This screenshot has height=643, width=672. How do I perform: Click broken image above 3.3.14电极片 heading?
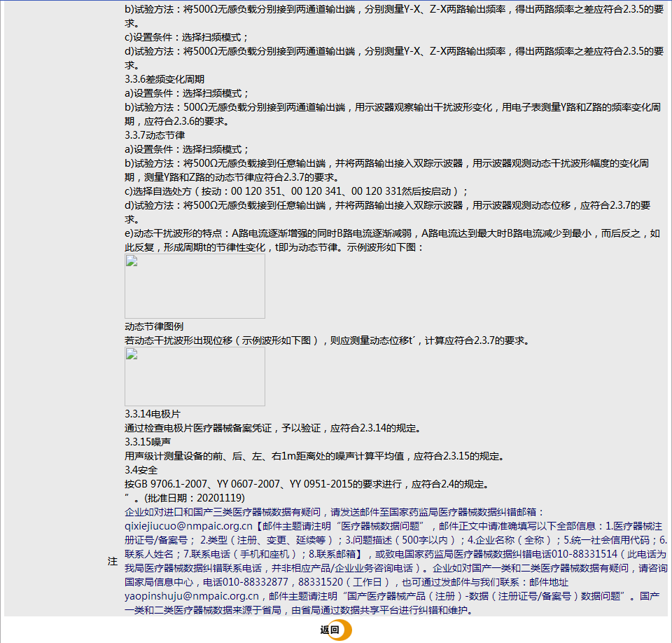[195, 376]
